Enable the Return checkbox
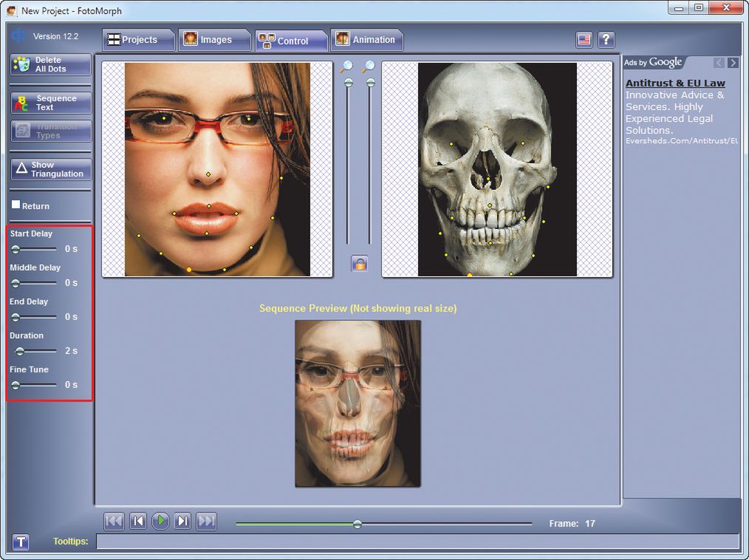This screenshot has height=560, width=749. [16, 205]
